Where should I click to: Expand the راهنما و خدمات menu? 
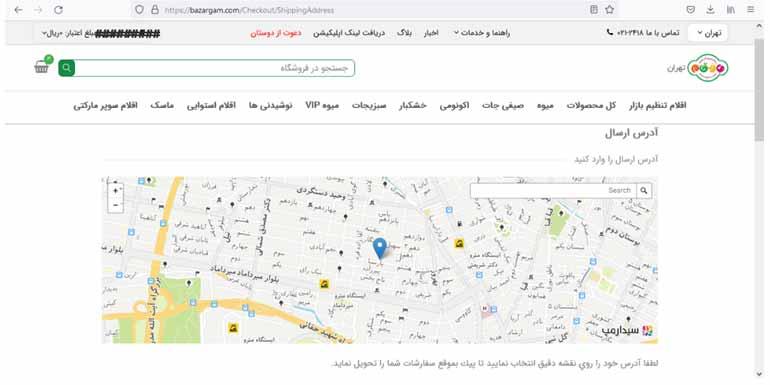(482, 33)
